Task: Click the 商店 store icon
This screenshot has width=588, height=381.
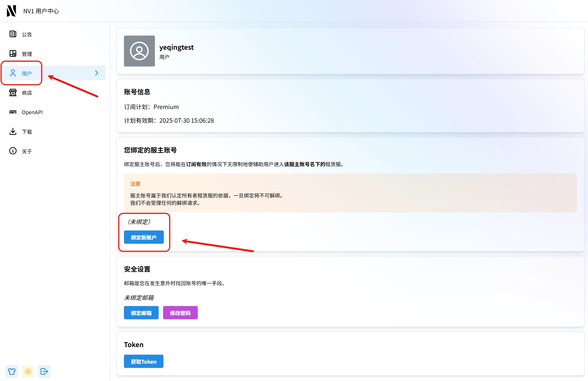Action: (x=13, y=92)
